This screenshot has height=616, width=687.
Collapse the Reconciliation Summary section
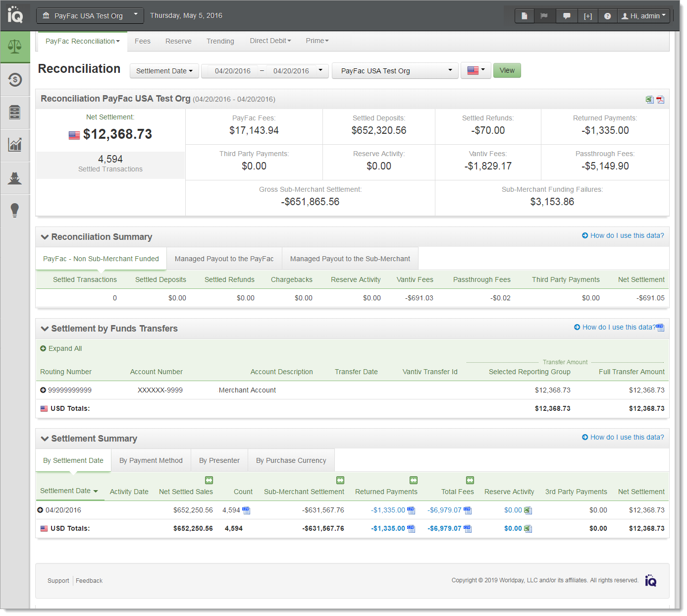coord(45,237)
